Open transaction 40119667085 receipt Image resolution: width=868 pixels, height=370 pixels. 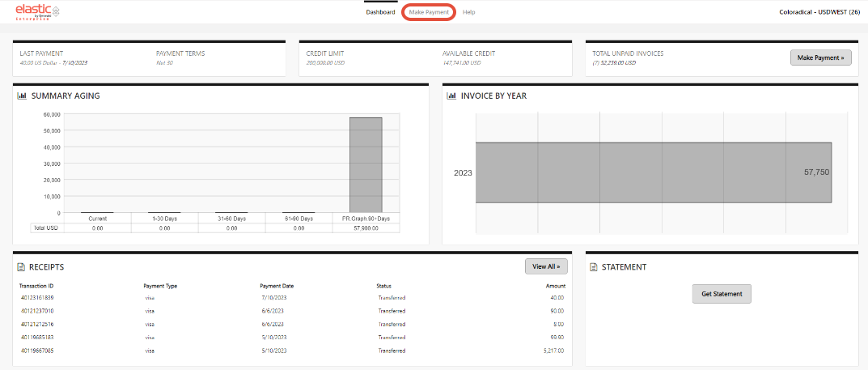(37, 351)
